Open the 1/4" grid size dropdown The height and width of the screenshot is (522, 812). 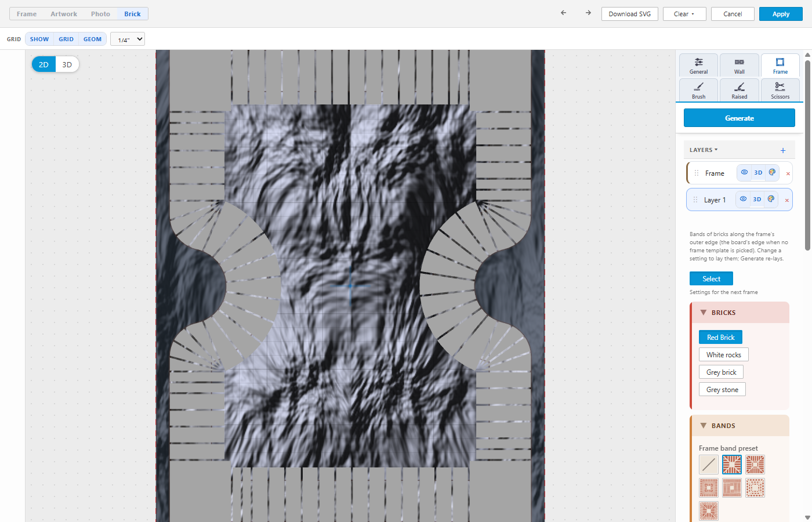click(128, 39)
